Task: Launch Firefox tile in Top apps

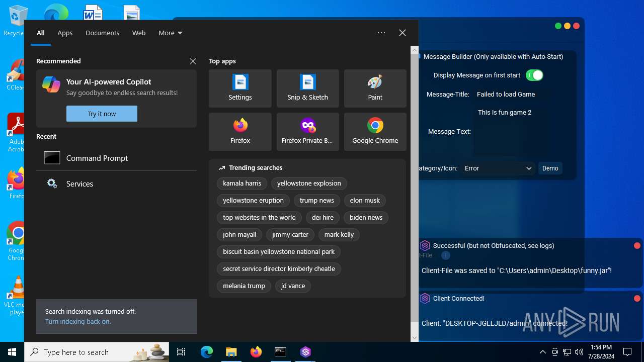Action: tap(240, 132)
